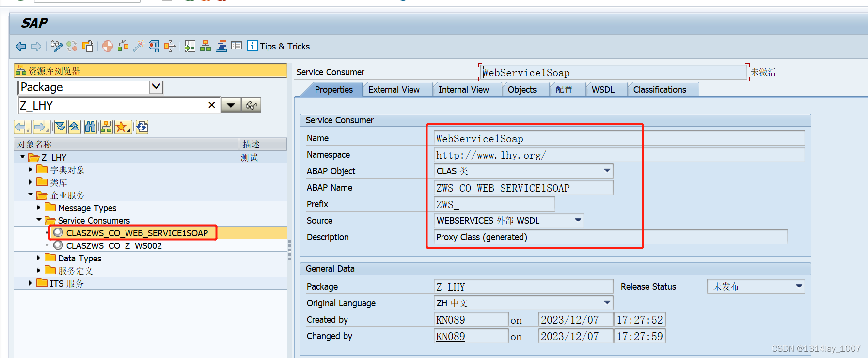Click the Expand All Nodes icon
Screen dimensions: 868x358
click(61, 127)
